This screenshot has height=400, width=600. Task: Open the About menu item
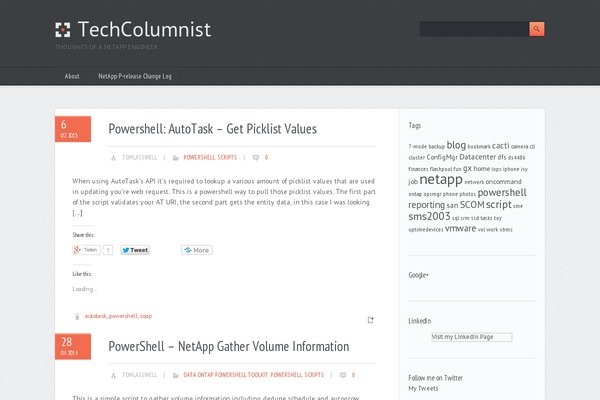[72, 76]
